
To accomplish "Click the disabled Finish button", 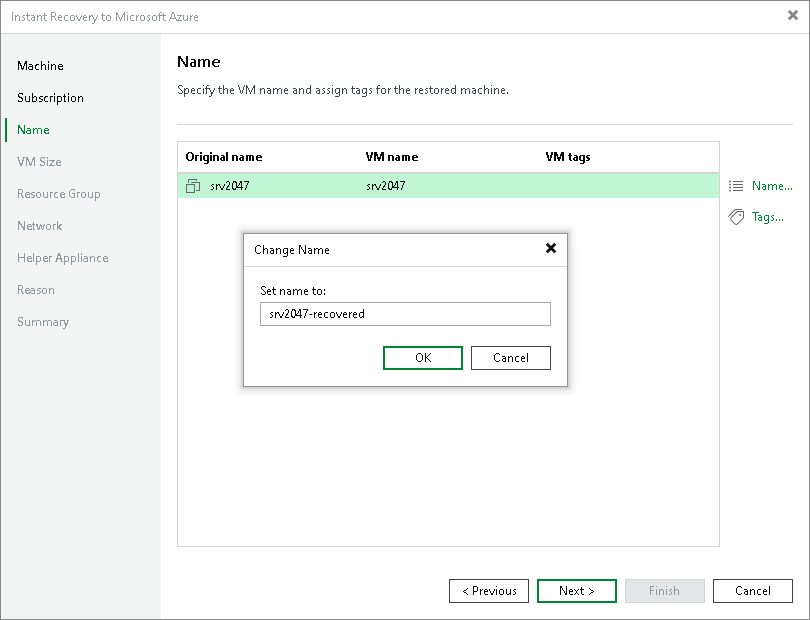I will pyautogui.click(x=664, y=591).
